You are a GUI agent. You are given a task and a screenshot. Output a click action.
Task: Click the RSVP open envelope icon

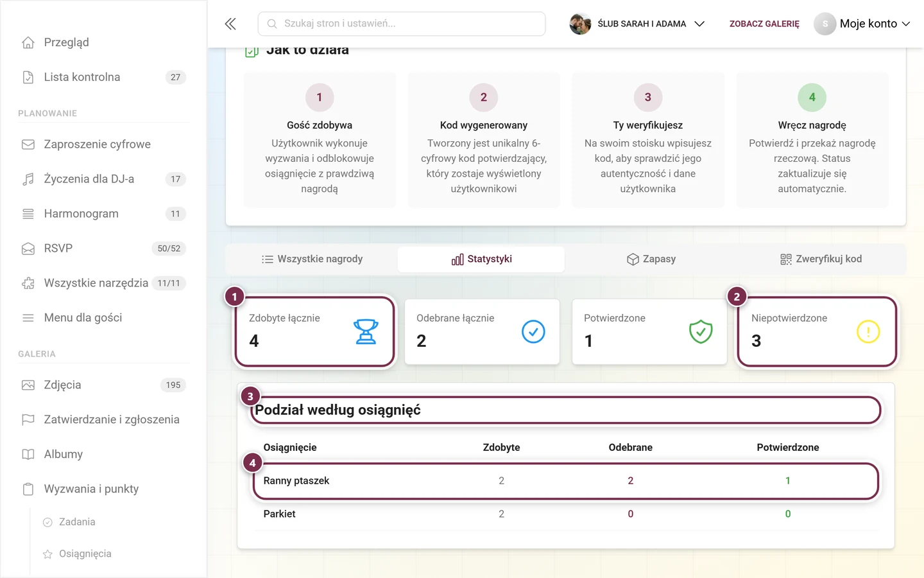[x=28, y=249]
